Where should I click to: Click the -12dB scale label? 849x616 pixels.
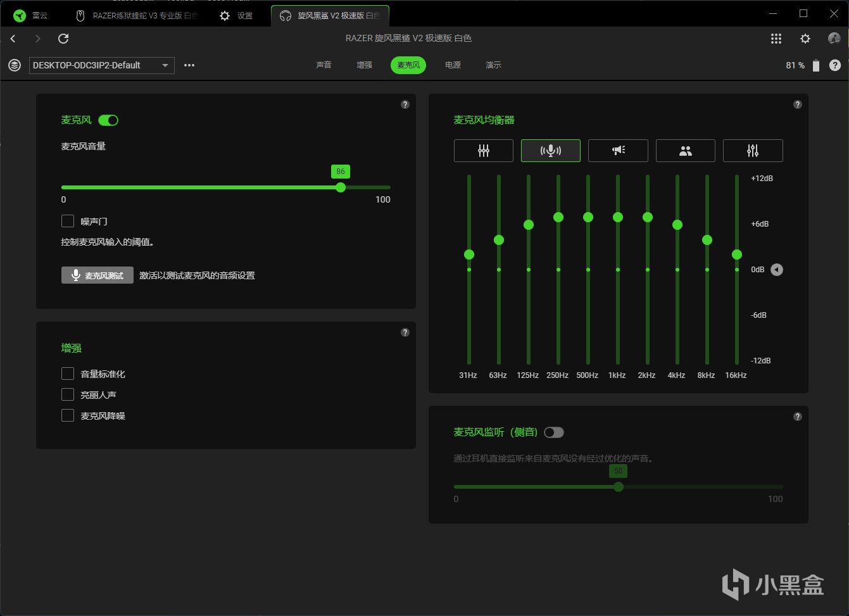(x=760, y=361)
